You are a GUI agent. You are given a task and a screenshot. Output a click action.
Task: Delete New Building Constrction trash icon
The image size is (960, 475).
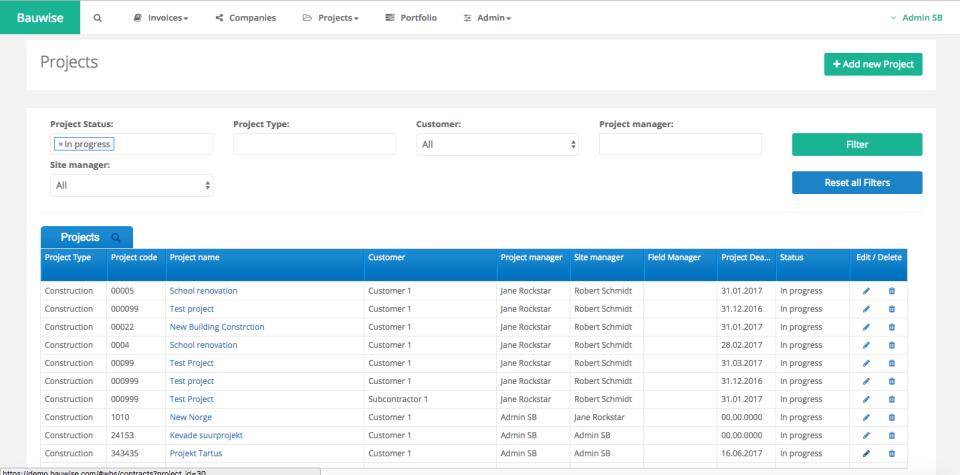coord(891,327)
